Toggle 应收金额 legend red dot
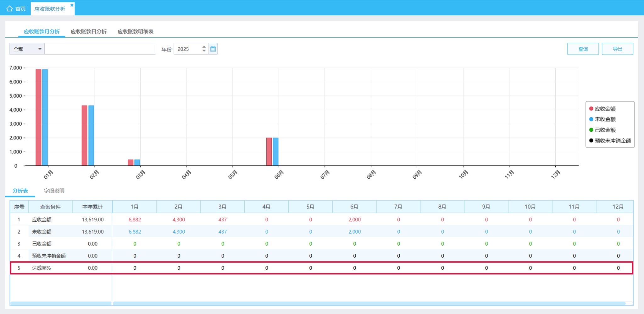This screenshot has width=644, height=314. (x=591, y=109)
